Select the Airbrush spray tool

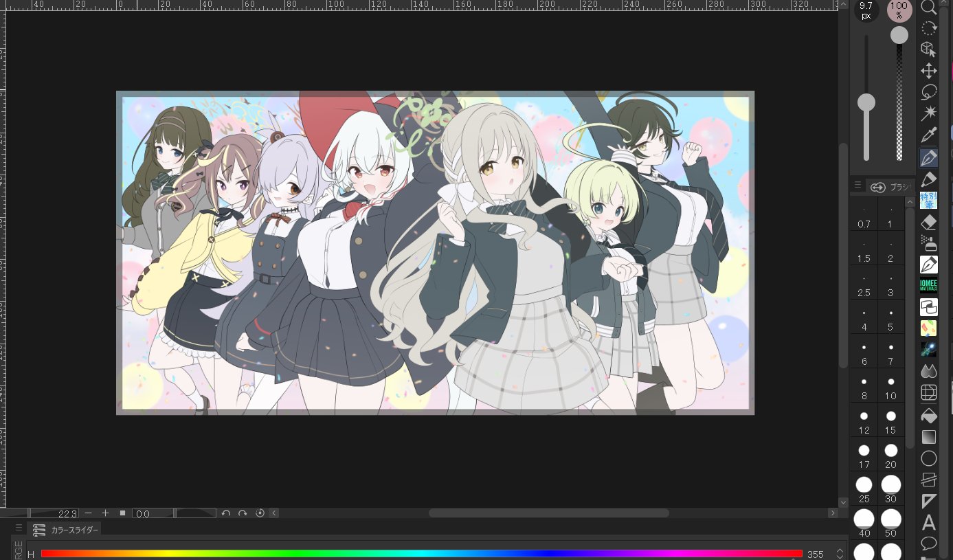(928, 243)
